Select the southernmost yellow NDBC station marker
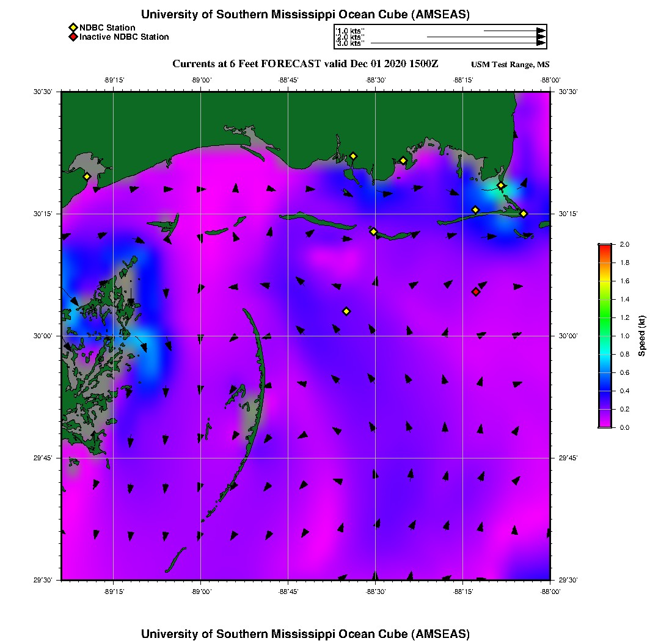672x641 pixels. pos(346,311)
